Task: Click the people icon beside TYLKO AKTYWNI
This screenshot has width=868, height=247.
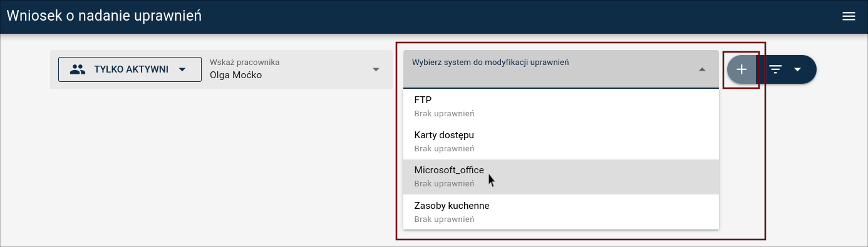Action: point(78,69)
